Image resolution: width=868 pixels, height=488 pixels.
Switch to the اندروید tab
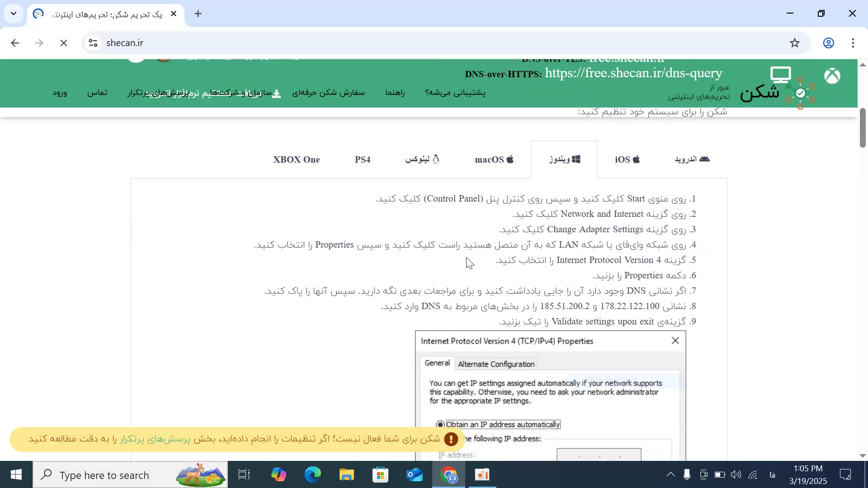click(x=692, y=160)
